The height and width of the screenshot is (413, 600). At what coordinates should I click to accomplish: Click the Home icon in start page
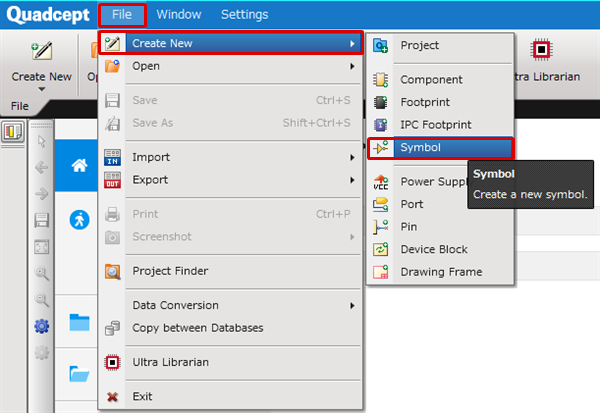pyautogui.click(x=80, y=165)
